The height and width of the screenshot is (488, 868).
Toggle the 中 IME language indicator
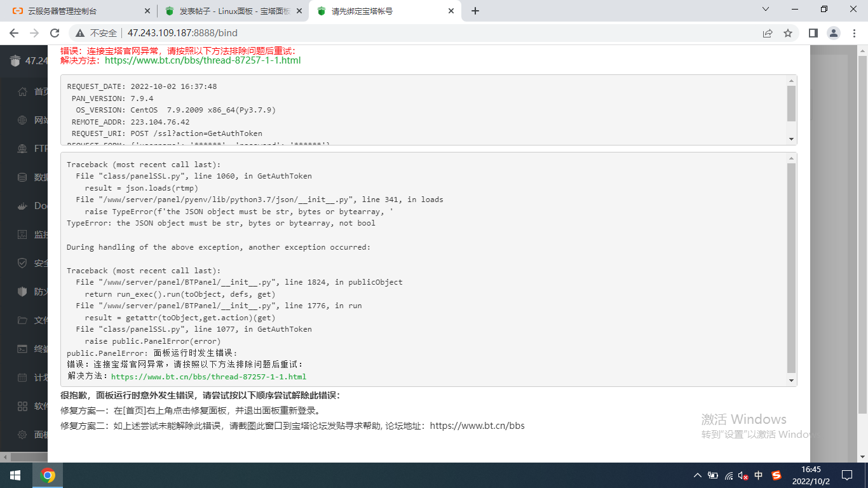759,475
